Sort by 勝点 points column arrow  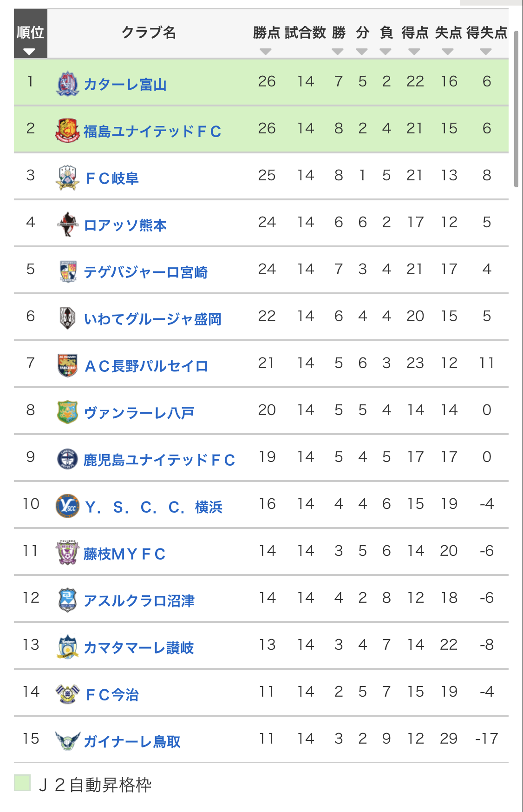pyautogui.click(x=266, y=52)
